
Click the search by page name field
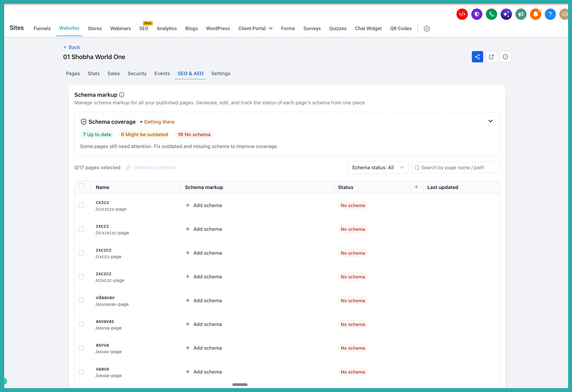pos(455,167)
